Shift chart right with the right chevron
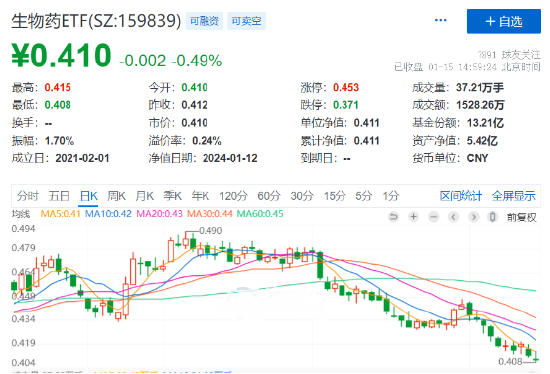The width and height of the screenshot is (550, 374). [474, 217]
